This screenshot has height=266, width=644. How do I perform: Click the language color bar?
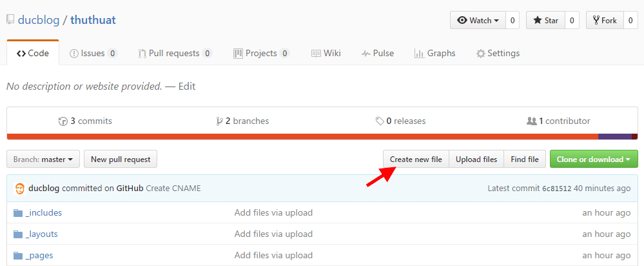click(x=322, y=136)
